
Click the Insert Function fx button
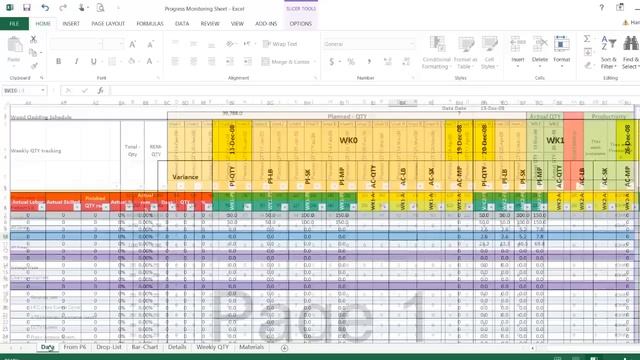(100, 91)
